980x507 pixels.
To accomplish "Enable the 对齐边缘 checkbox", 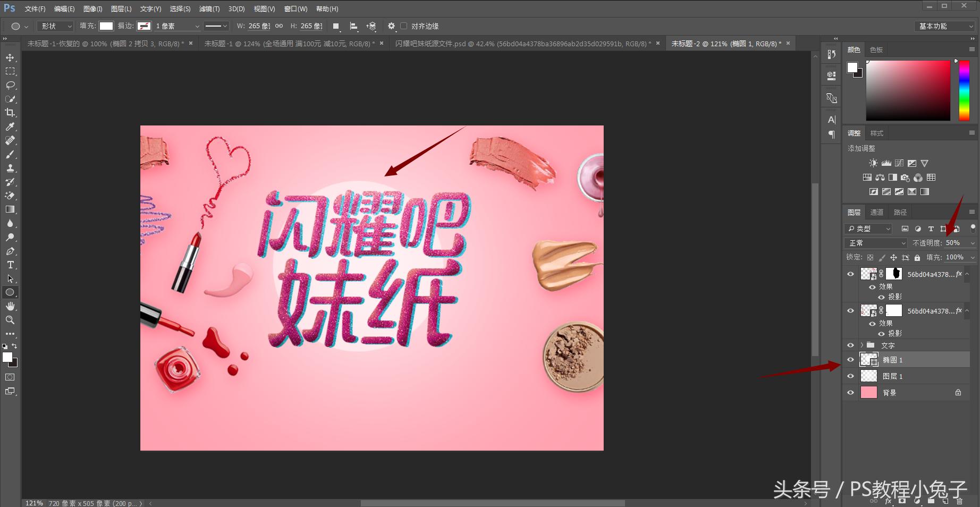I will point(404,26).
